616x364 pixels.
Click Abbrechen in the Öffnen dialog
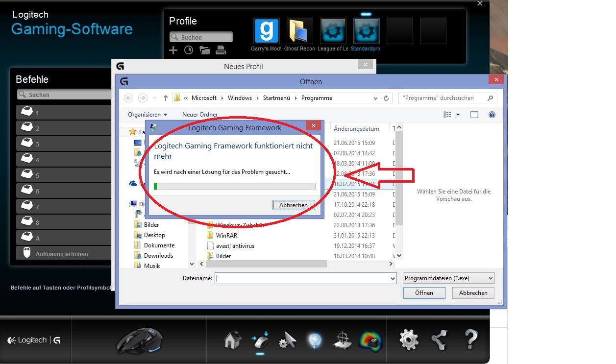pos(473,293)
